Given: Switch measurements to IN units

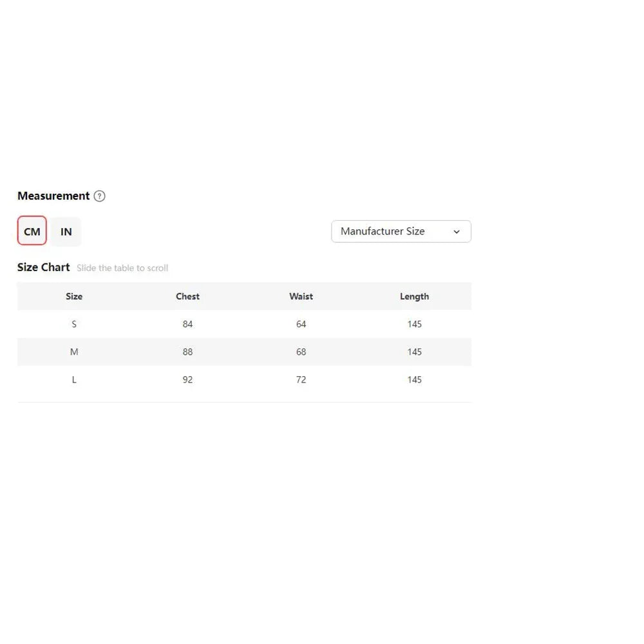Looking at the screenshot, I should pyautogui.click(x=66, y=232).
